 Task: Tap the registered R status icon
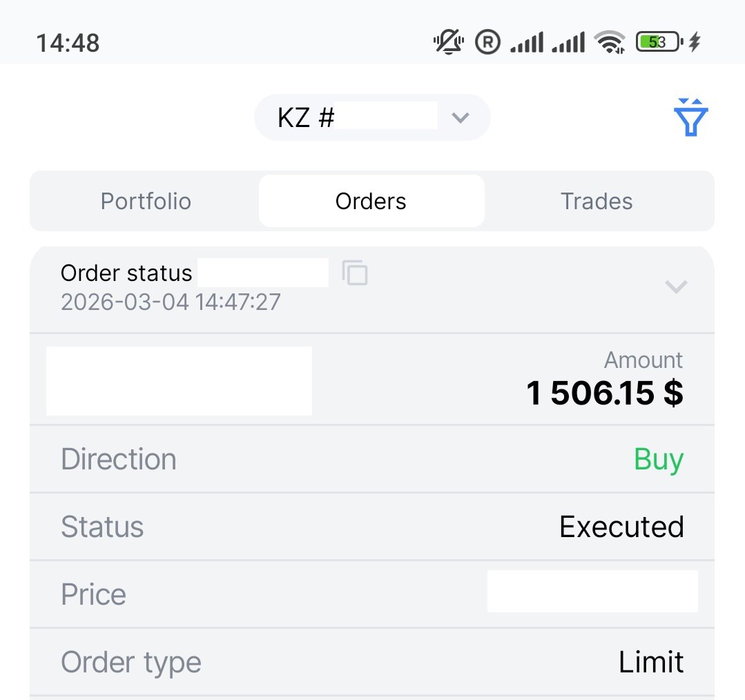pyautogui.click(x=487, y=43)
